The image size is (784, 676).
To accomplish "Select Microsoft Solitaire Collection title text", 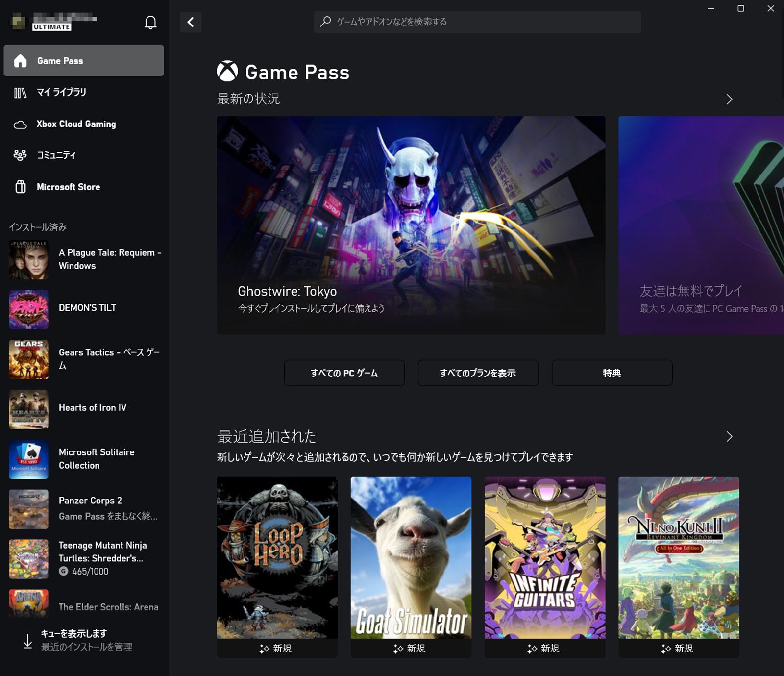I will pyautogui.click(x=97, y=458).
